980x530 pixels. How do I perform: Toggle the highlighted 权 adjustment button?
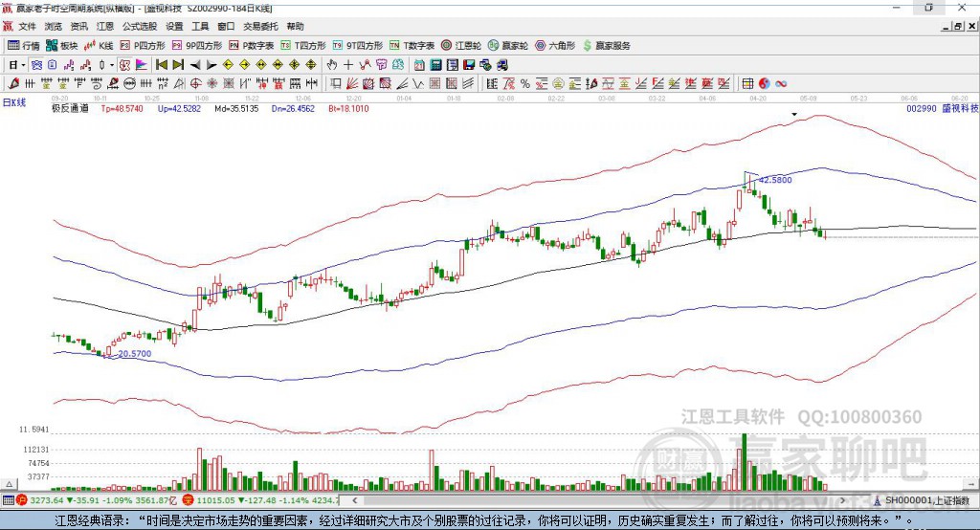pyautogui.click(x=124, y=65)
